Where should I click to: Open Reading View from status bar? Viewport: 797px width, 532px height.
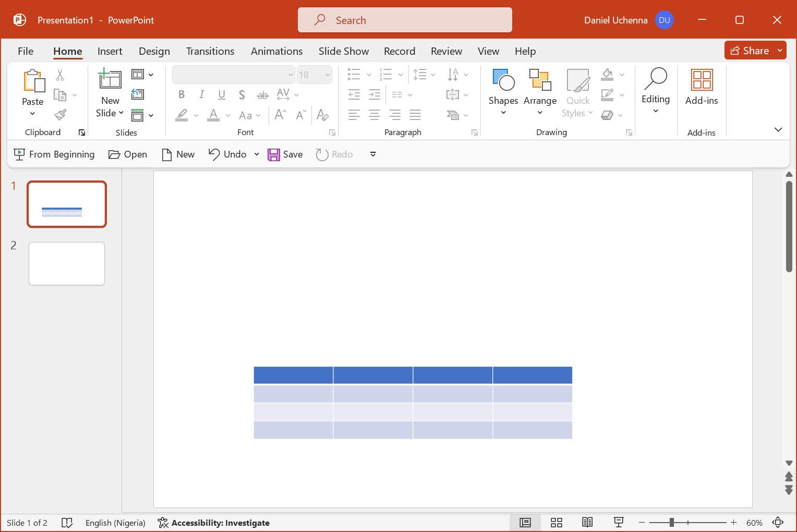587,523
